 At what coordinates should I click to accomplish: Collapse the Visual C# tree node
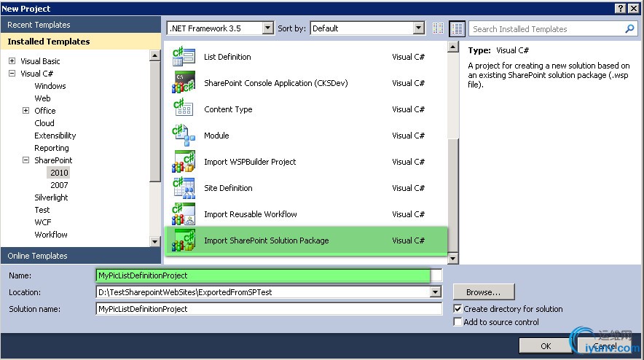point(12,73)
